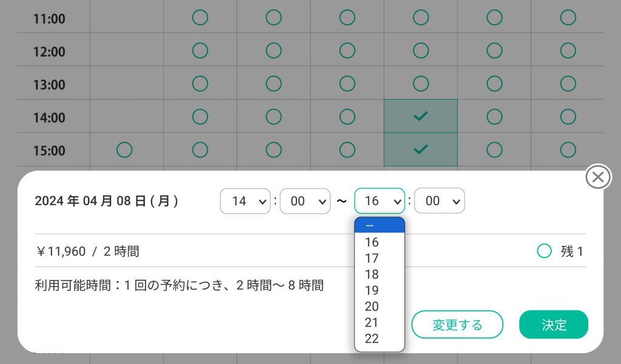Choose the 14:00 circle right of the checkmark
621x364 pixels.
tap(494, 116)
